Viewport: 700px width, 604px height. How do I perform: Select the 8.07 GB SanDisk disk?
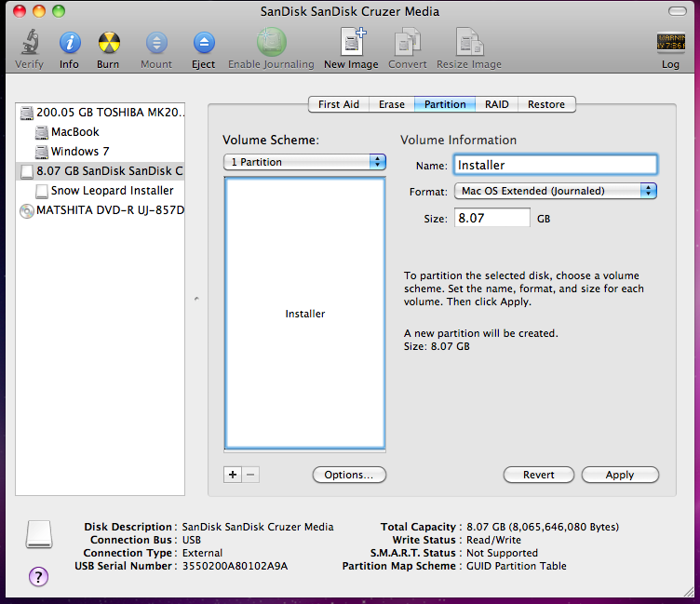(x=101, y=171)
